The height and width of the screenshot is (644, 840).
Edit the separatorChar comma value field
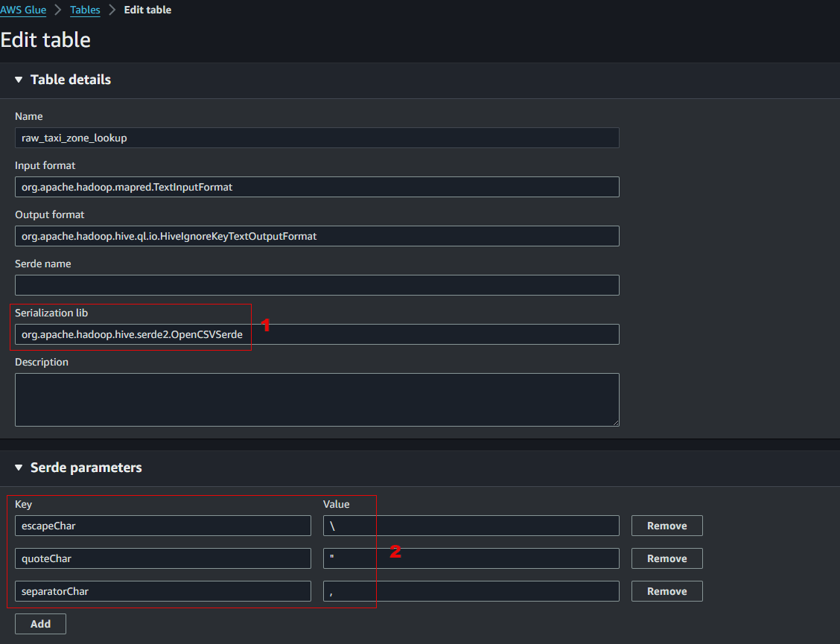(471, 590)
